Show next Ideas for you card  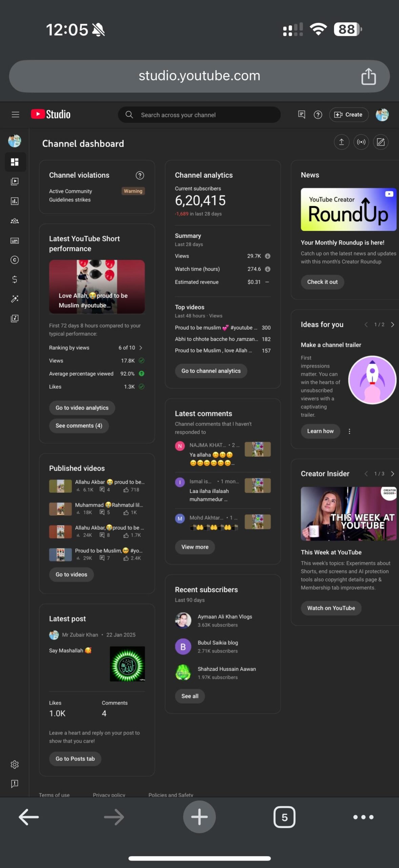tap(393, 324)
